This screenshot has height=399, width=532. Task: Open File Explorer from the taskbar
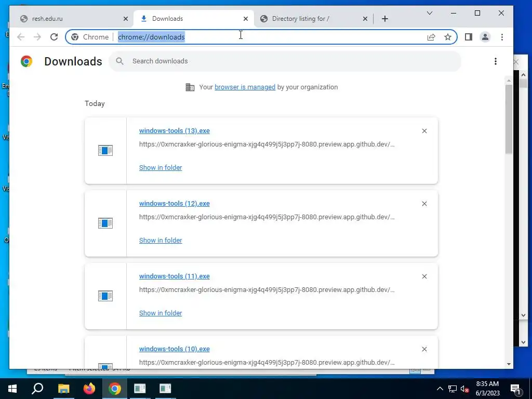[63, 389]
